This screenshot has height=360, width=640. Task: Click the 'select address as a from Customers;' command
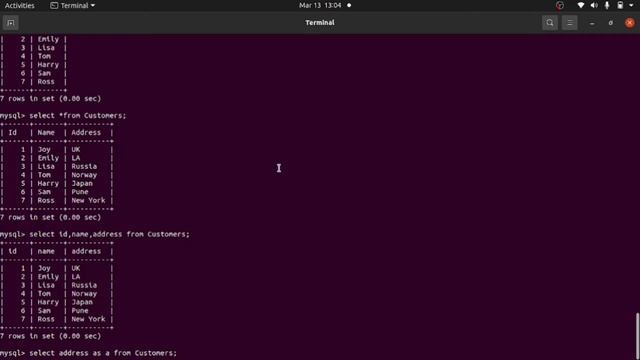click(103, 353)
